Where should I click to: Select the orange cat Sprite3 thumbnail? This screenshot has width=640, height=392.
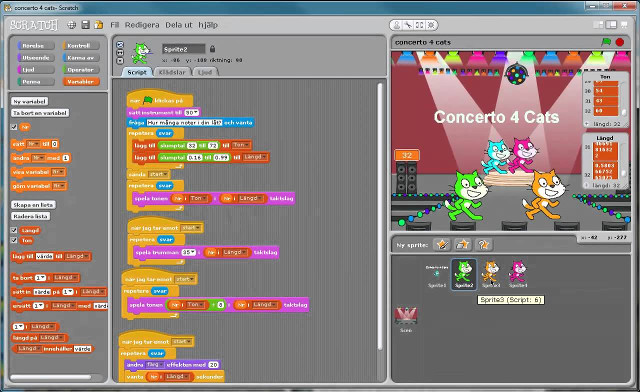click(491, 274)
